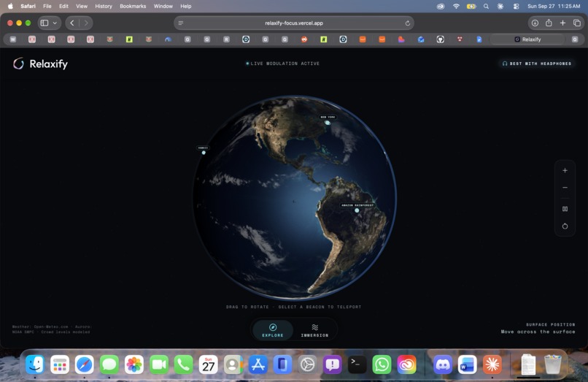588x382 pixels.
Task: Open the File menu
Action: (x=47, y=6)
